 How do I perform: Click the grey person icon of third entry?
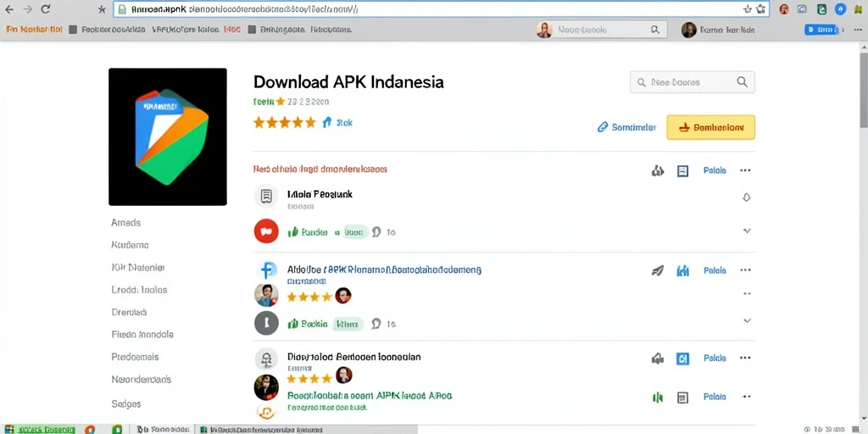266,359
